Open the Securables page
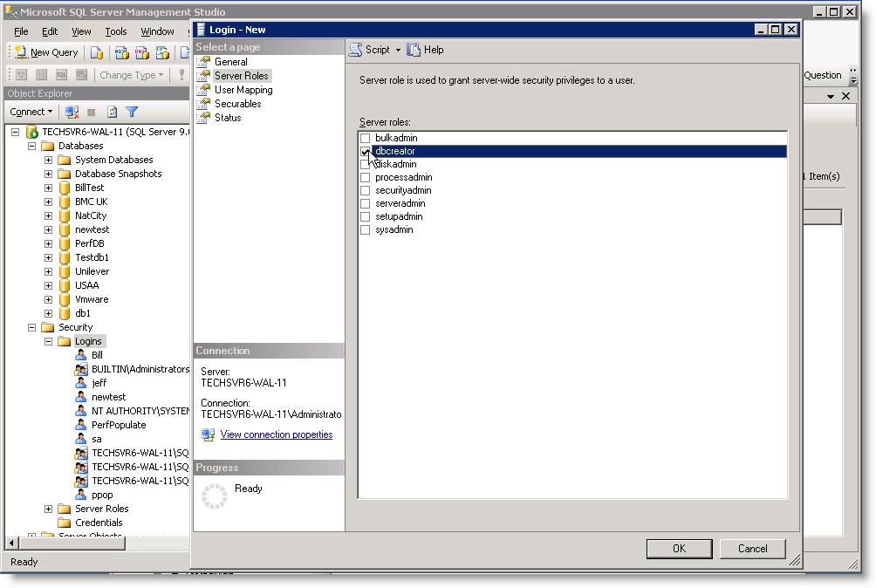876x588 pixels. click(x=237, y=104)
